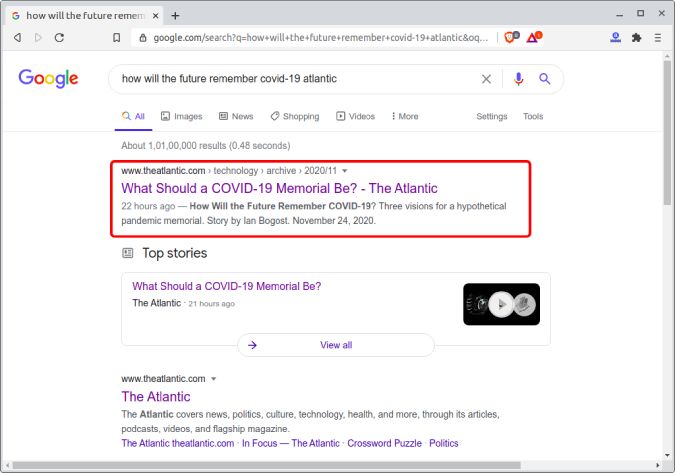
Task: Open the extensions puzzle icon
Action: point(636,37)
